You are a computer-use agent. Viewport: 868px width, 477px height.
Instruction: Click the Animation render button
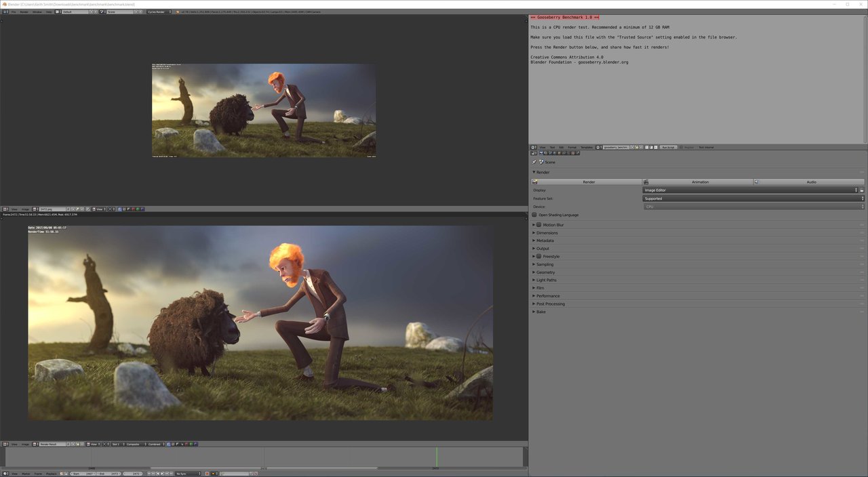coord(698,182)
